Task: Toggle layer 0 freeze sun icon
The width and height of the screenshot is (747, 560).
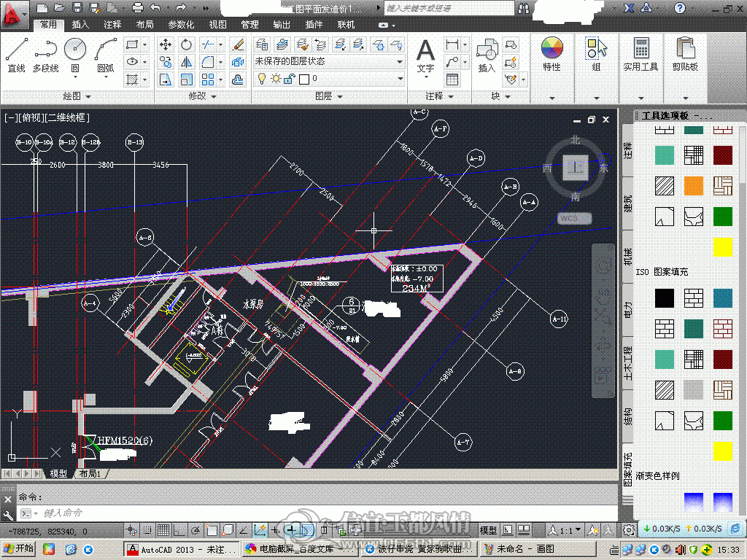Action: click(x=276, y=79)
